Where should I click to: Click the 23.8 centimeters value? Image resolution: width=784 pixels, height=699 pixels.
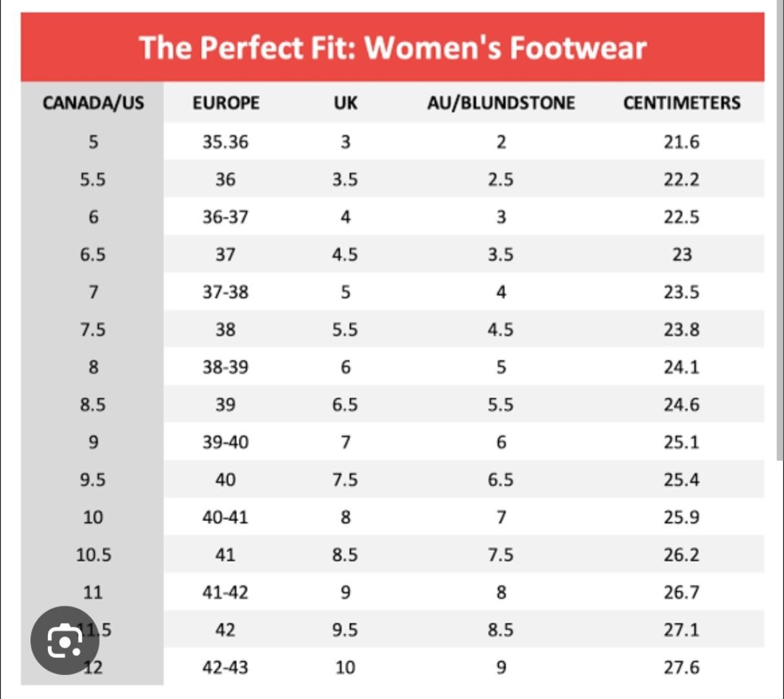[681, 329]
